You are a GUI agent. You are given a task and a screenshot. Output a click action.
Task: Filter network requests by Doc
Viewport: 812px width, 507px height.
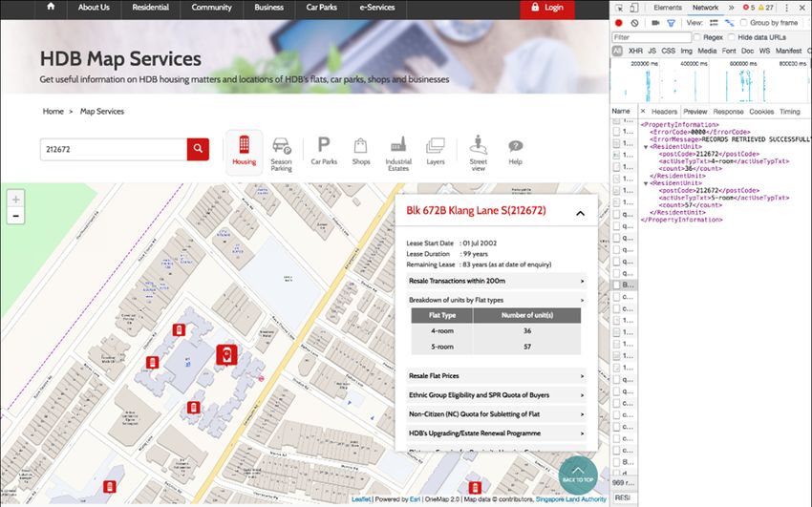coord(747,51)
